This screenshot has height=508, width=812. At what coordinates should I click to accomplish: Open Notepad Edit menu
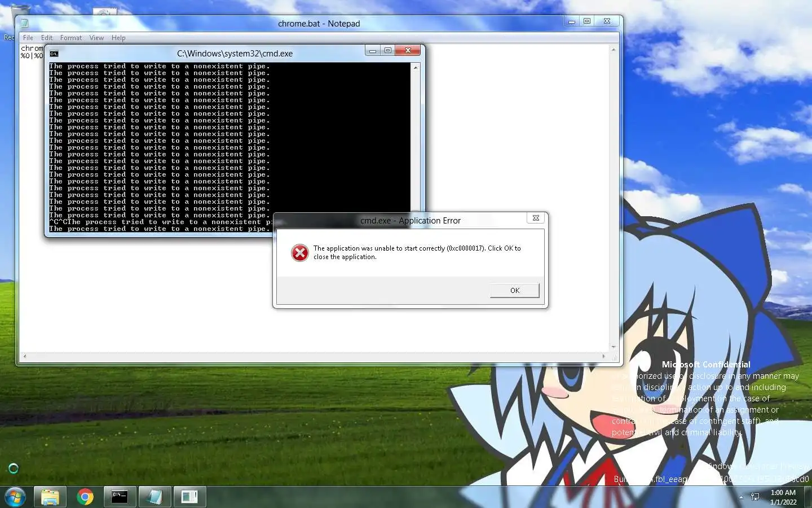47,38
